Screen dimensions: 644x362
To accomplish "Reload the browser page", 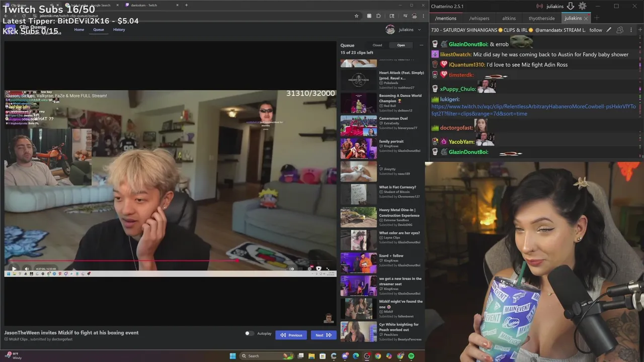I will click(24, 16).
